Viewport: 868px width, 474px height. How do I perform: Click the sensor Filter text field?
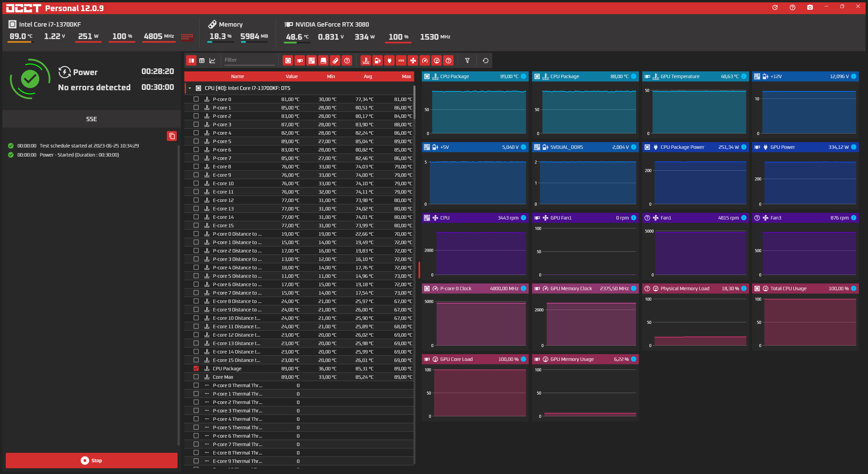[249, 60]
